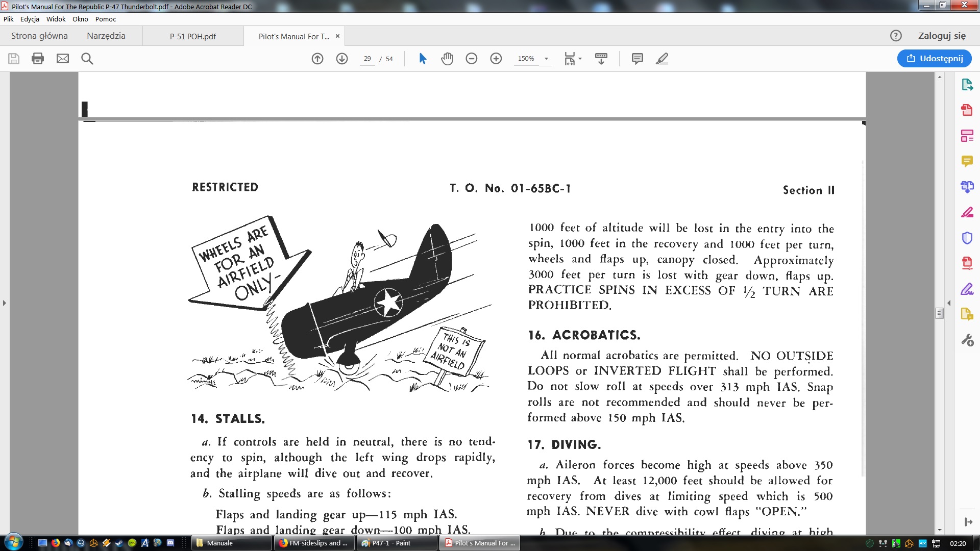
Task: Open Combine Files tool in sidebar
Action: 967,187
